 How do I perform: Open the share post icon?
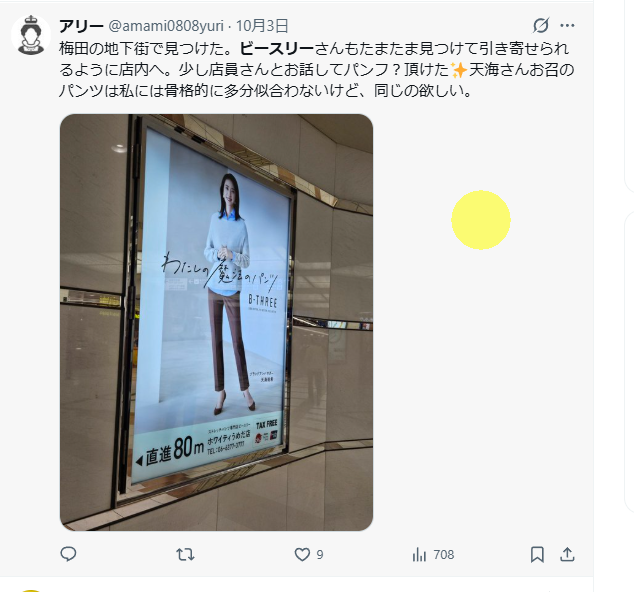click(567, 554)
